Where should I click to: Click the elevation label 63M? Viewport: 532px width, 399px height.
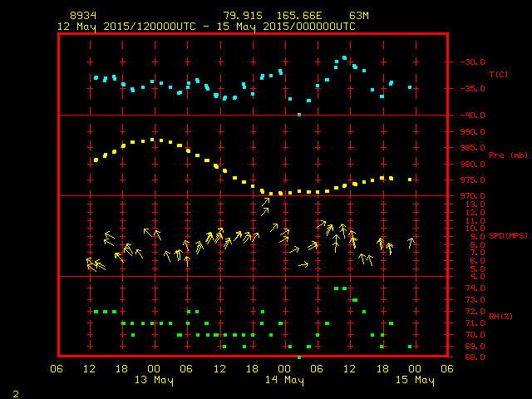click(359, 16)
